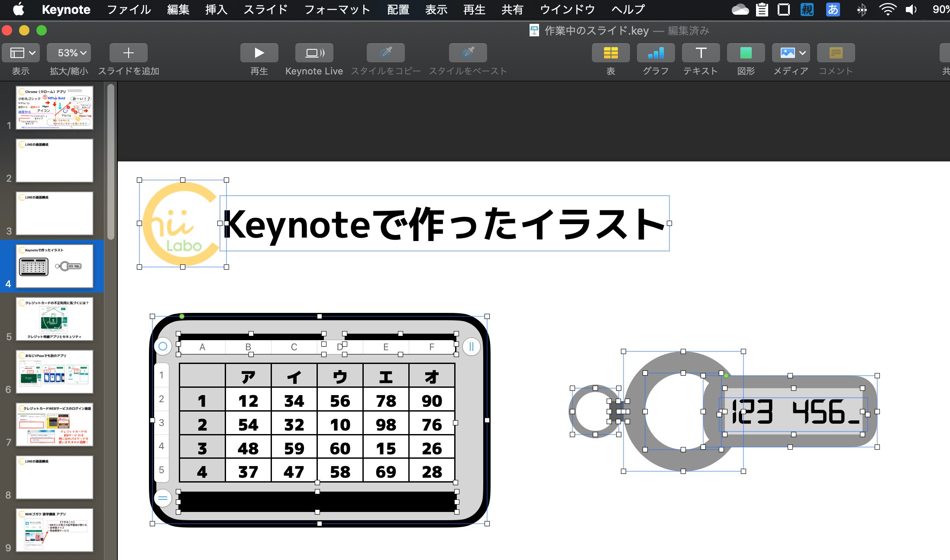This screenshot has width=950, height=560.
Task: Select slide 9 thumbnail NHKゴガク アプリ
Action: click(x=55, y=530)
